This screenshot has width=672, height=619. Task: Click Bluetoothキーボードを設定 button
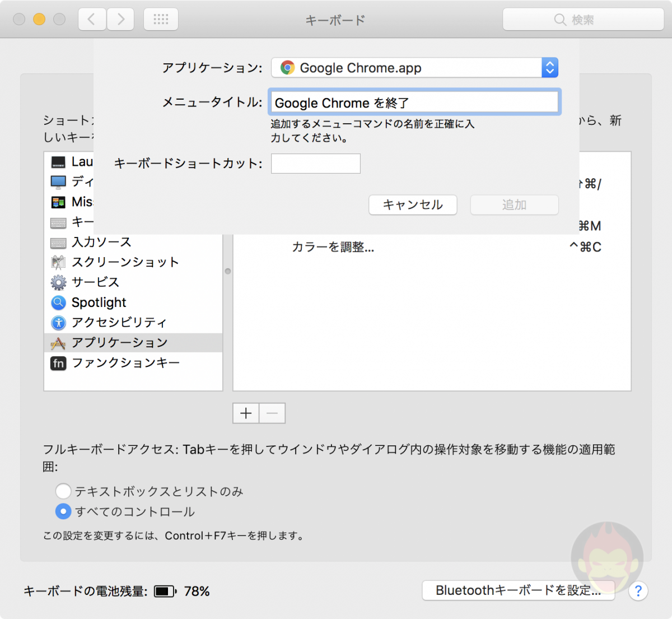pyautogui.click(x=518, y=590)
